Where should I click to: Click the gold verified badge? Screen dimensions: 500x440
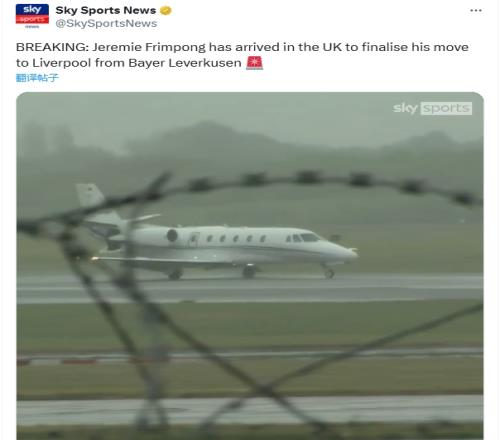(x=166, y=11)
